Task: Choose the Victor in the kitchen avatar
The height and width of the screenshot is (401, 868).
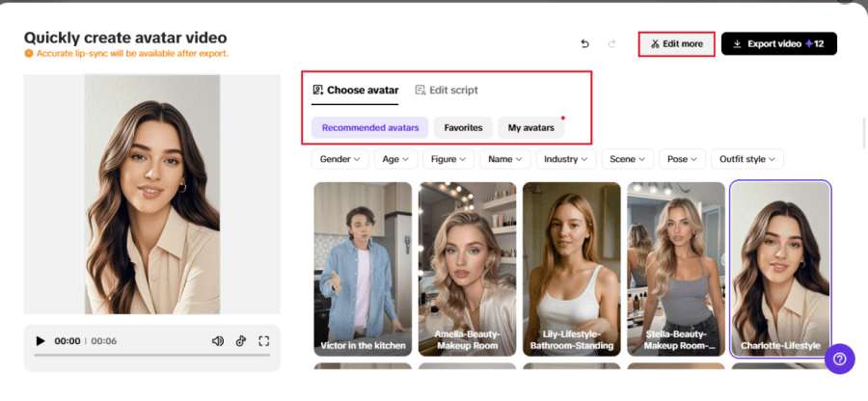Action: pos(363,270)
